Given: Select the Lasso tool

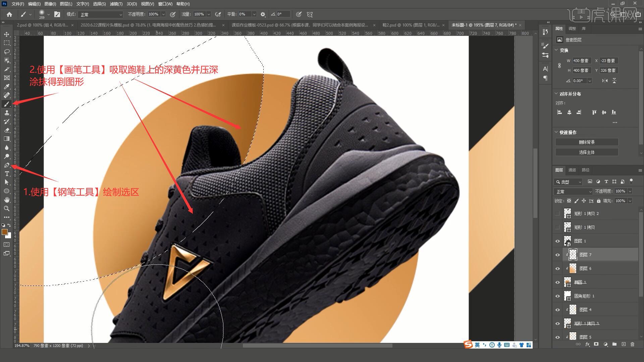Looking at the screenshot, I should (x=7, y=52).
